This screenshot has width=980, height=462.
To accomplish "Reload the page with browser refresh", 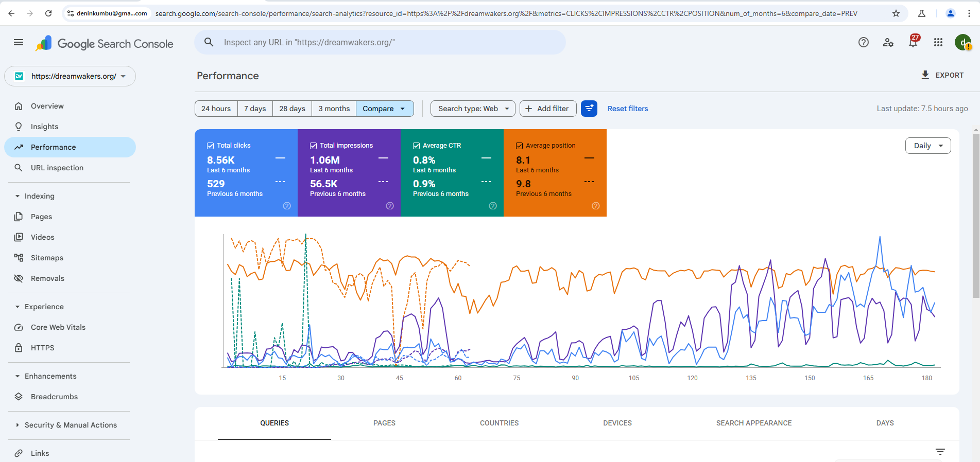I will point(48,13).
